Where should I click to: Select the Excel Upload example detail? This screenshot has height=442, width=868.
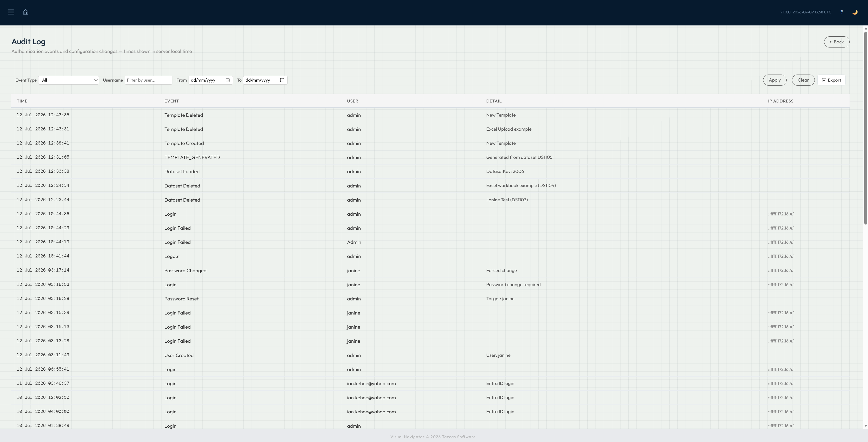[x=508, y=129]
